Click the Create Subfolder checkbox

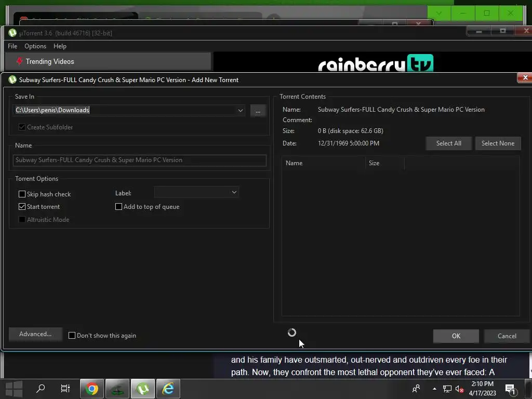pyautogui.click(x=22, y=127)
